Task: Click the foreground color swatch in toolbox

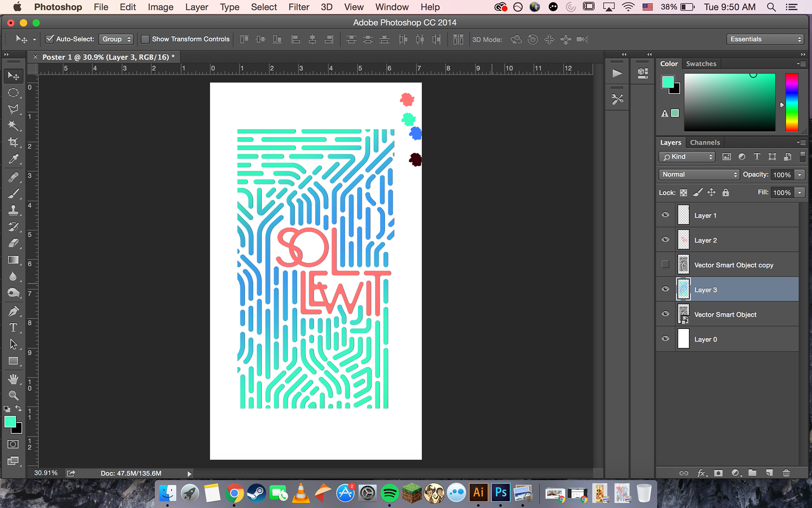Action: [10, 421]
